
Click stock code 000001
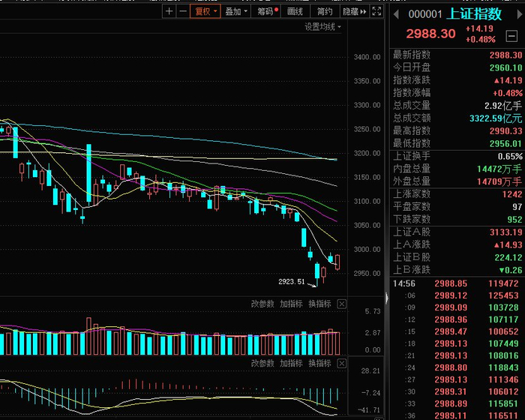pyautogui.click(x=425, y=14)
